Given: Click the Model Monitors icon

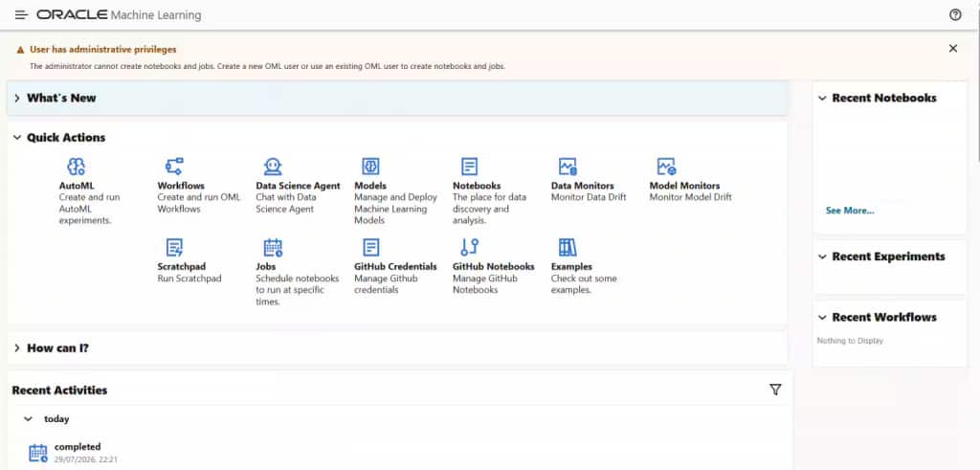Looking at the screenshot, I should tap(666, 167).
